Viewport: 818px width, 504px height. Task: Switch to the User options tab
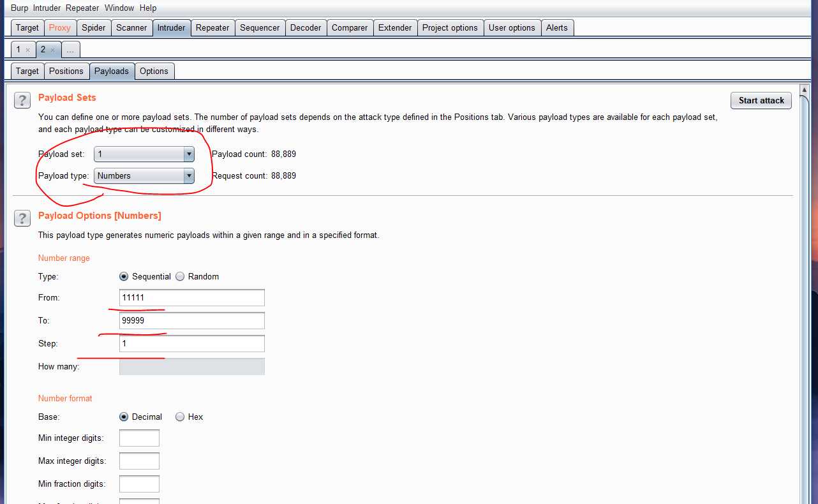[x=512, y=27]
